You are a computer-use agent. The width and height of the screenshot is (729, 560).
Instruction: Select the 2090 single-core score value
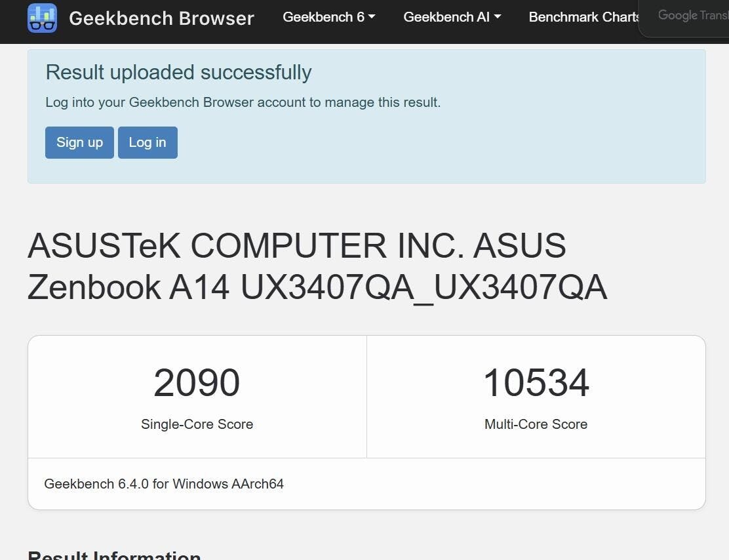point(197,383)
